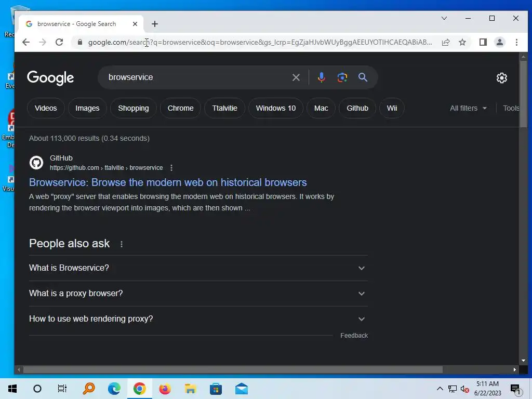This screenshot has height=399, width=532.
Task: Show hidden system tray icons
Action: point(440,389)
